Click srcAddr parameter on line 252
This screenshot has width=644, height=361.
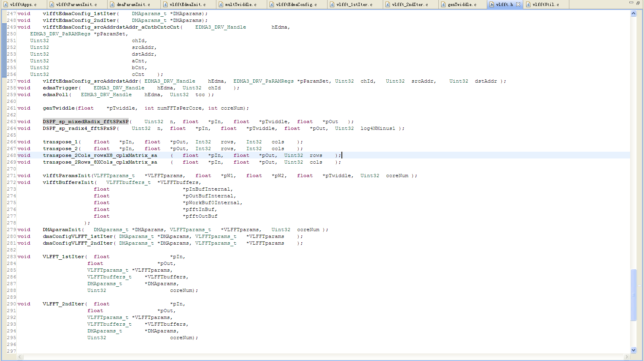click(143, 47)
